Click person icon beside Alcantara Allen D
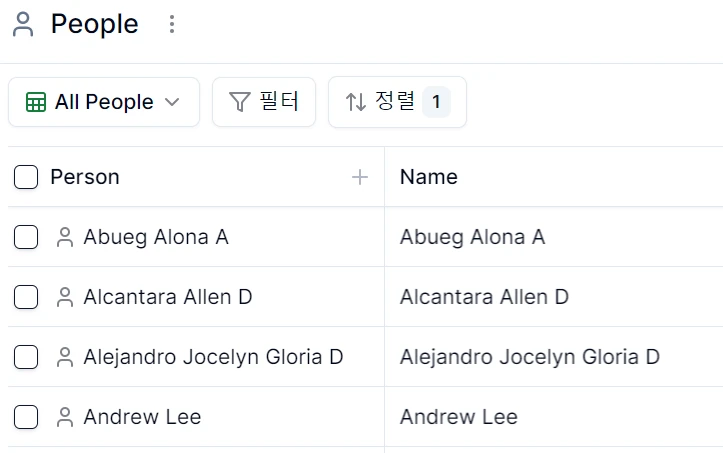 [x=65, y=297]
